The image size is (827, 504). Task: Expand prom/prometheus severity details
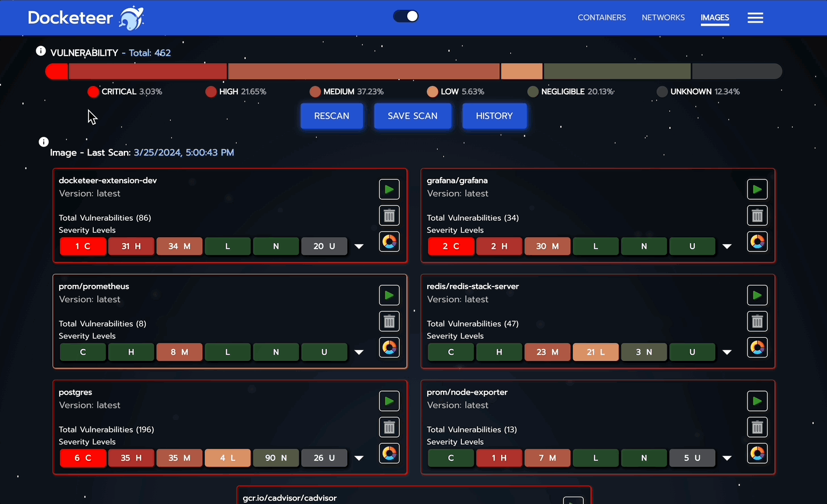(359, 352)
